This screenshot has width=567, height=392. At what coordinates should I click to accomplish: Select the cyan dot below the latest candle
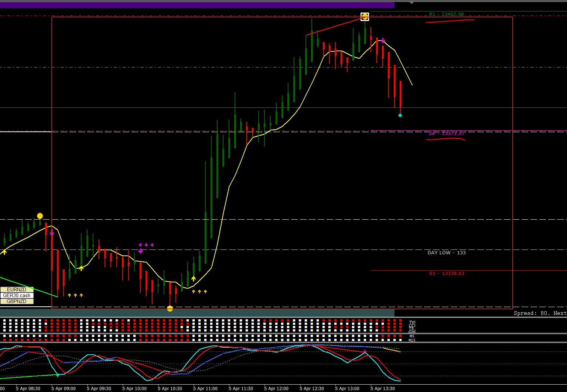click(400, 116)
